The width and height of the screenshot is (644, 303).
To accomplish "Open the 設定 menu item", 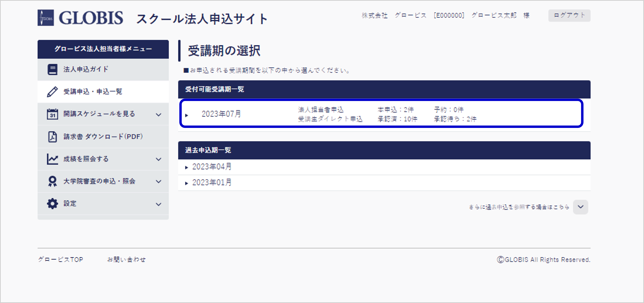I will tap(103, 204).
